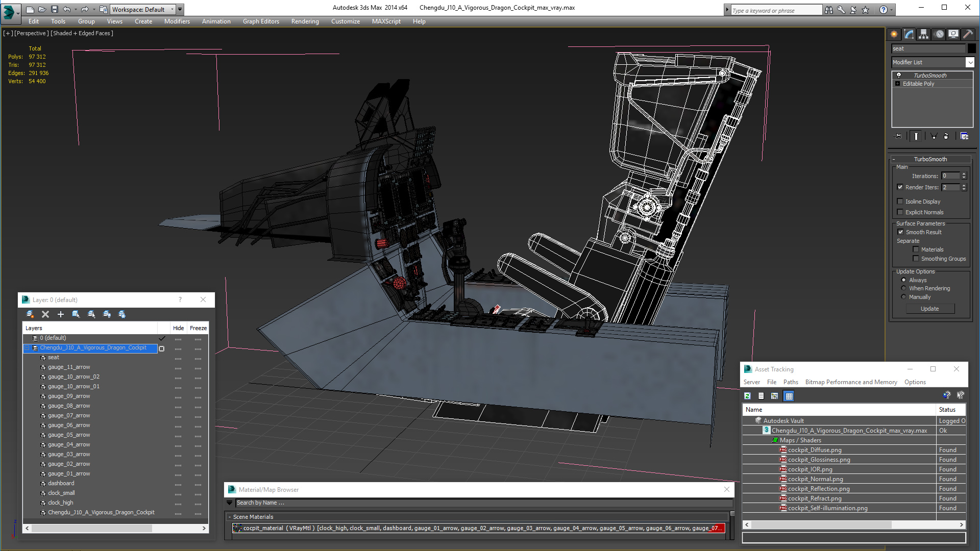Screen dimensions: 980x551
Task: Enable Smoothing Groups checkbox
Action: point(916,259)
